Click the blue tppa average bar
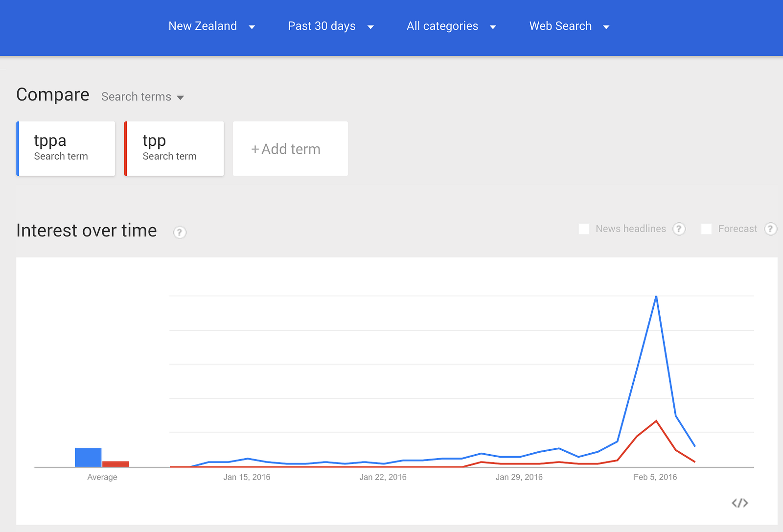 (x=88, y=457)
